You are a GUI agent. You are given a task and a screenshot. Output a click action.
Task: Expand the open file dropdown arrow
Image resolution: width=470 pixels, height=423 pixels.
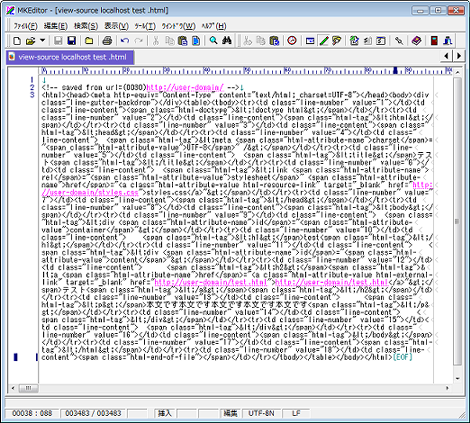(42, 41)
